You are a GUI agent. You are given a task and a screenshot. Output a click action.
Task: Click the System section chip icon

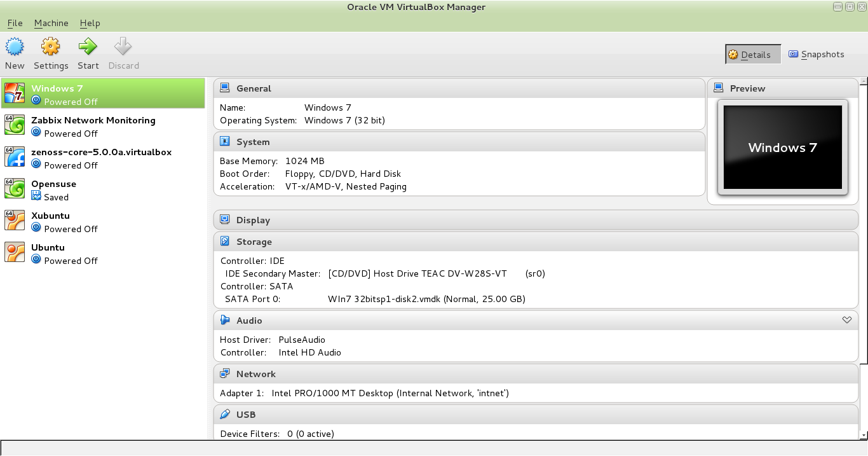(x=224, y=141)
